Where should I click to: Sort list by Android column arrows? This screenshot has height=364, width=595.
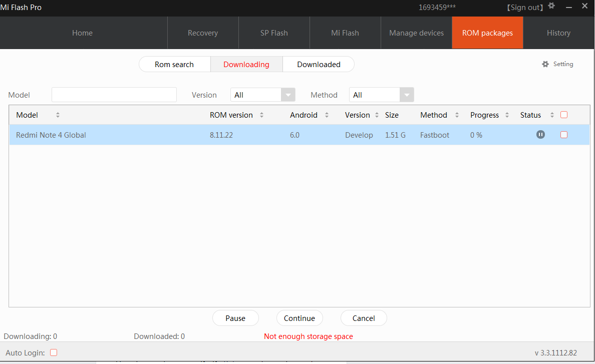pyautogui.click(x=327, y=115)
